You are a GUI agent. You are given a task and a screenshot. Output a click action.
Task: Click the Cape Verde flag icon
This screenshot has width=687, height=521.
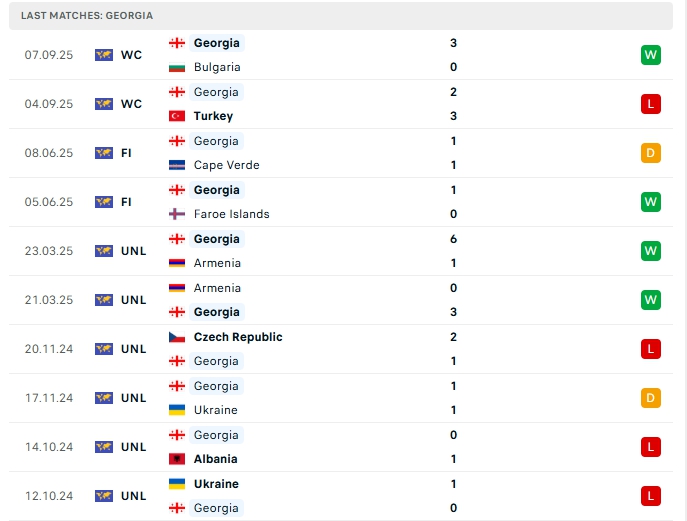(177, 165)
